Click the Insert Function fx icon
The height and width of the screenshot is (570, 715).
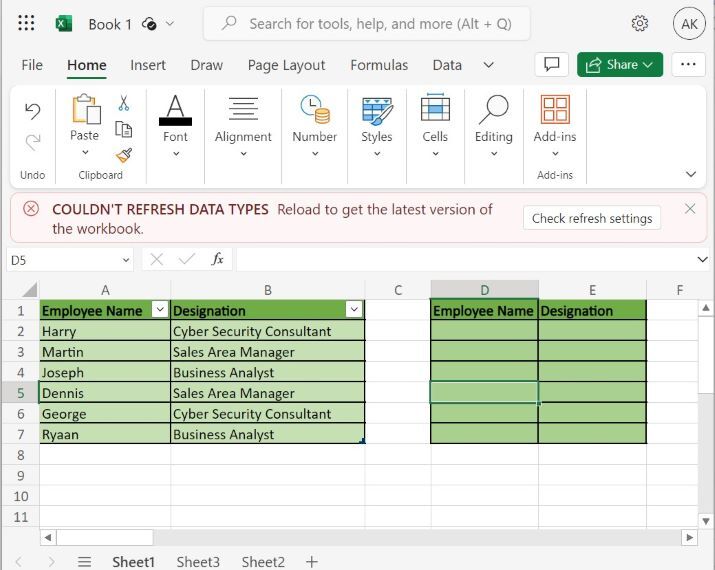pos(217,259)
